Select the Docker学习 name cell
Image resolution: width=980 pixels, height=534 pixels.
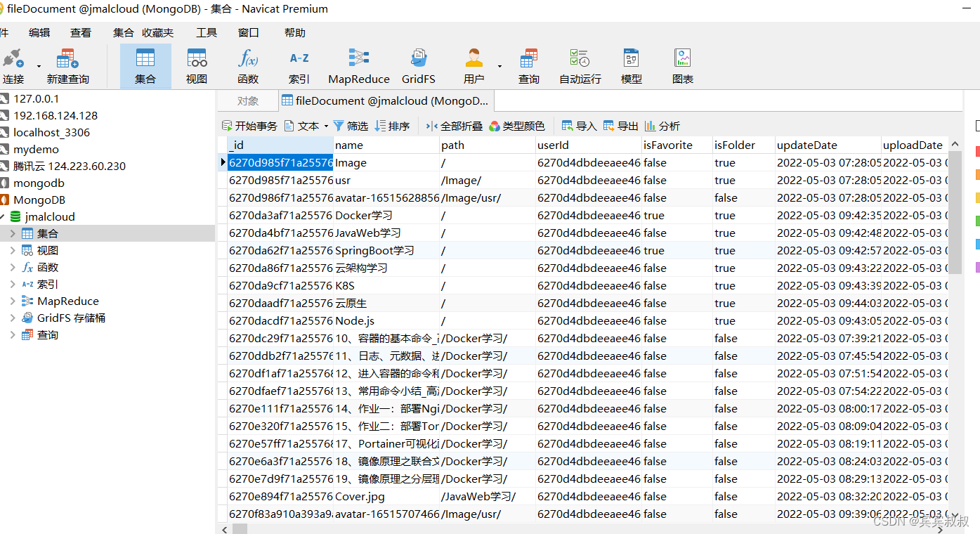tap(386, 215)
